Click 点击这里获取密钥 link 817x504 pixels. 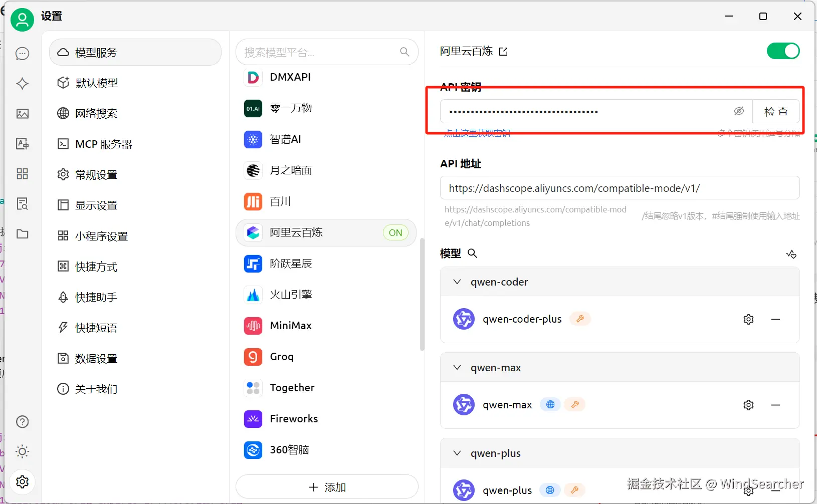click(x=477, y=133)
